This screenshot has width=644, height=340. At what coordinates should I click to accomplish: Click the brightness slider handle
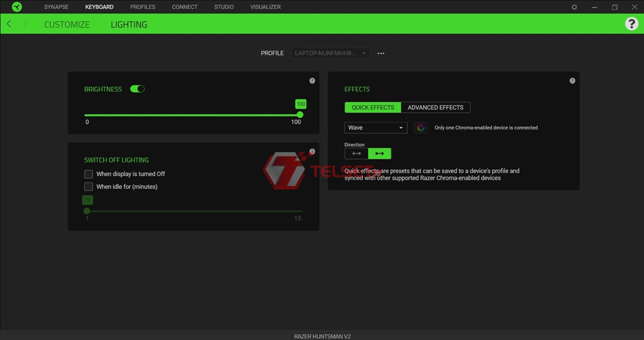point(300,115)
